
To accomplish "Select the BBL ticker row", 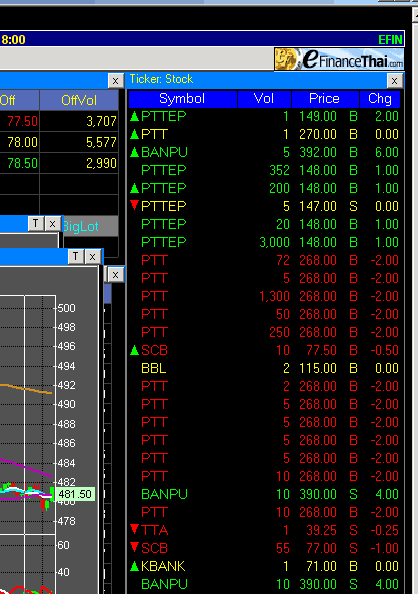I will point(264,368).
